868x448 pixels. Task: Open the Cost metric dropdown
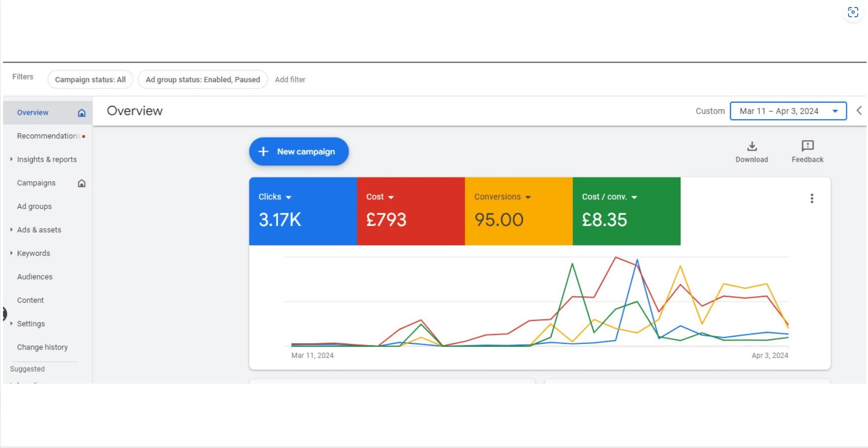pyautogui.click(x=391, y=197)
